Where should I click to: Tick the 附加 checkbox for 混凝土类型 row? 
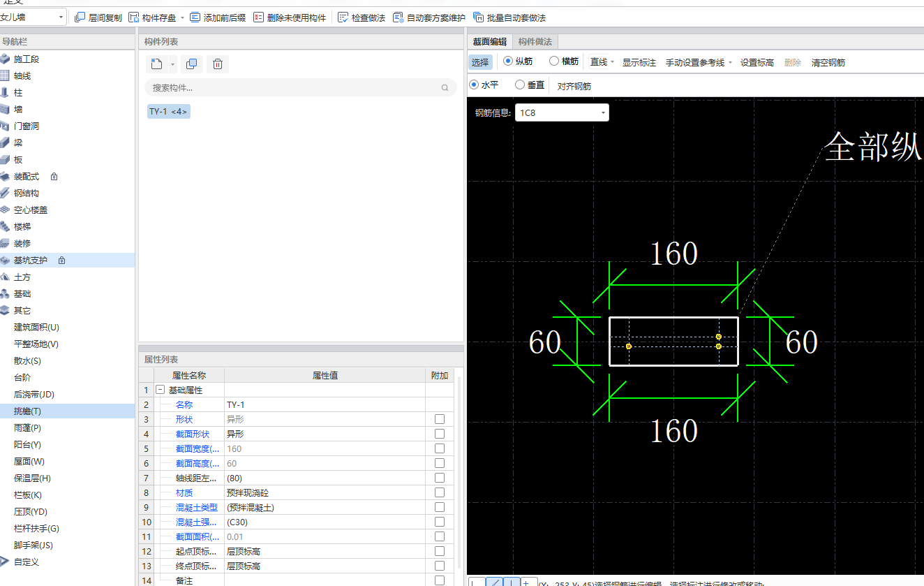(440, 507)
